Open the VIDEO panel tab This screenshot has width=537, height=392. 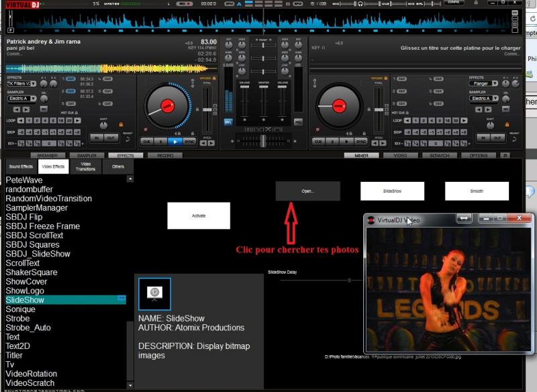click(400, 156)
